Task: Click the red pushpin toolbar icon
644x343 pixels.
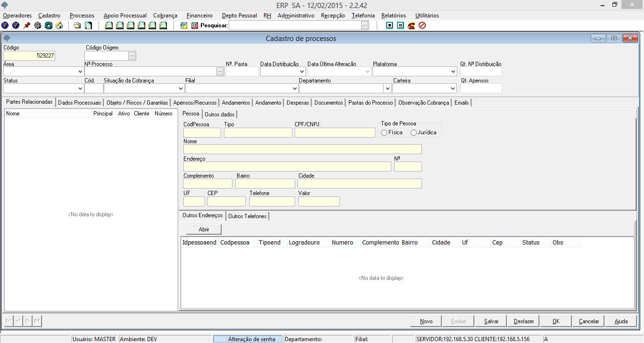Action: click(x=27, y=25)
